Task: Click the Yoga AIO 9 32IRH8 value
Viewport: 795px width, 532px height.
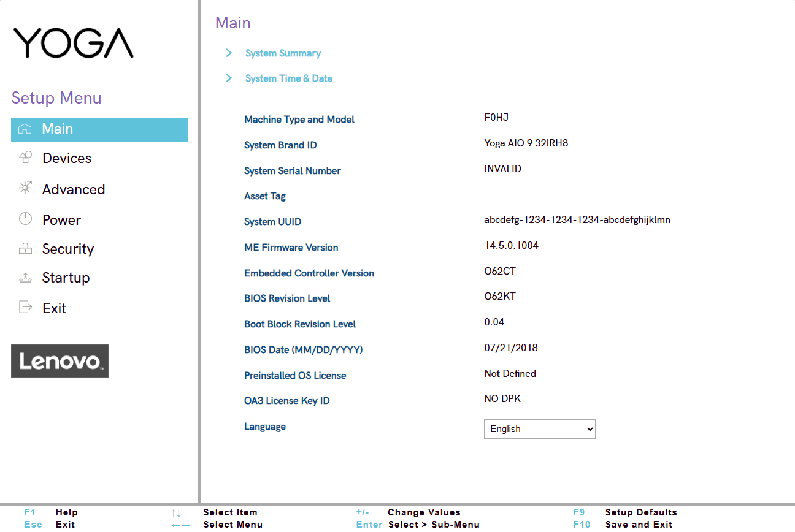Action: [x=526, y=143]
